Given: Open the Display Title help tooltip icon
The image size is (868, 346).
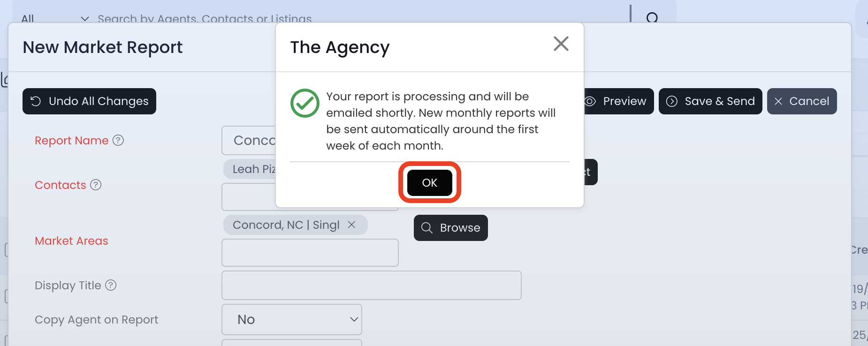Looking at the screenshot, I should pyautogui.click(x=111, y=286).
